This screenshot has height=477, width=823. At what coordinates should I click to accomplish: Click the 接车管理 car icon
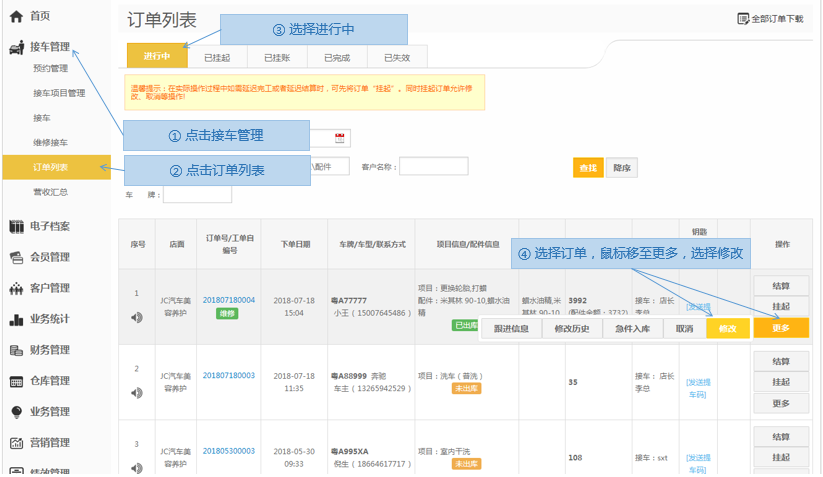point(16,47)
